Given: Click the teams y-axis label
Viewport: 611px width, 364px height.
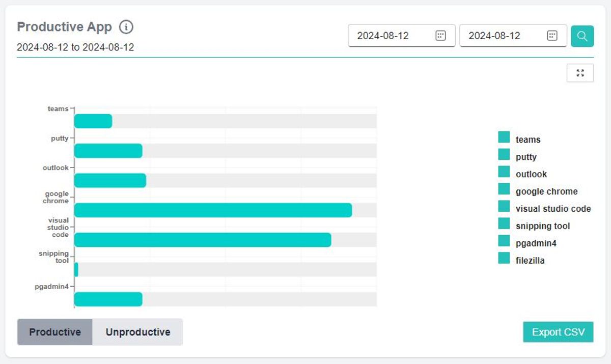Looking at the screenshot, I should [x=58, y=109].
